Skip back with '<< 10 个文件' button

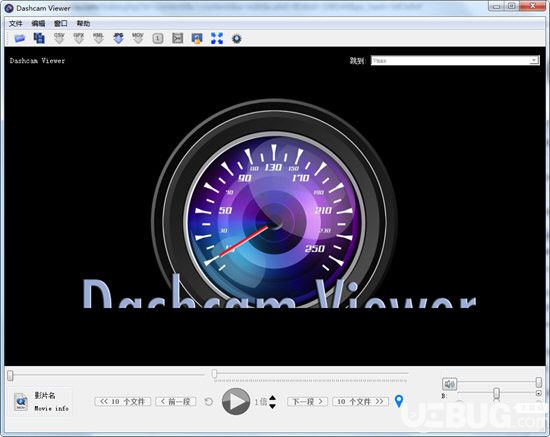(x=123, y=402)
